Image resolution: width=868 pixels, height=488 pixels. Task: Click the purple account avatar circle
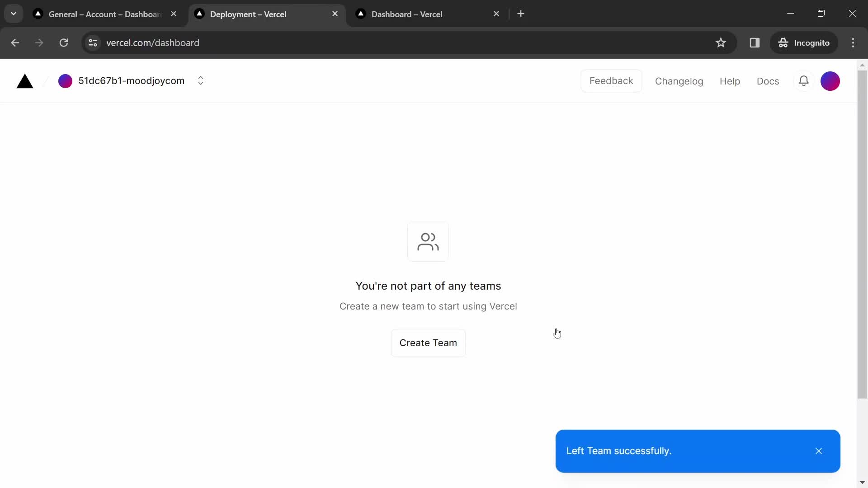(x=830, y=80)
